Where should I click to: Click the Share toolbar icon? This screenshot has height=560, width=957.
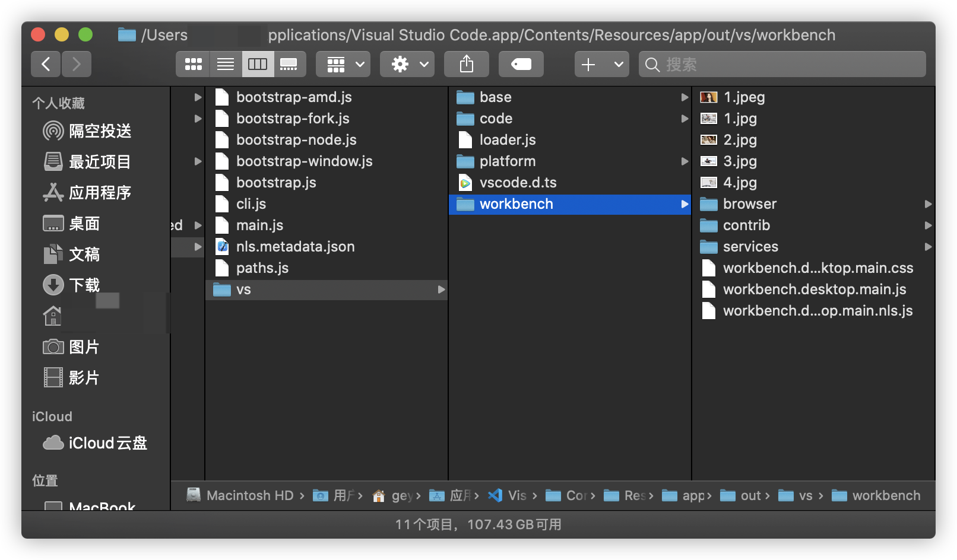pyautogui.click(x=467, y=64)
